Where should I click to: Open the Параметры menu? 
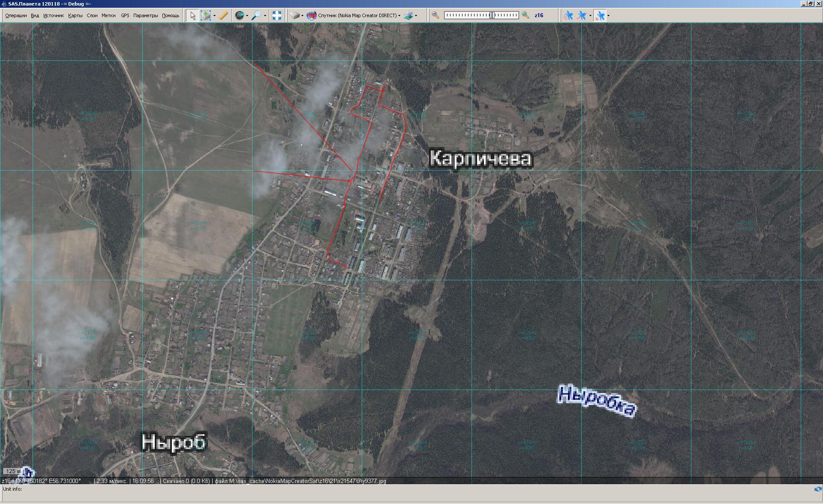[x=145, y=15]
